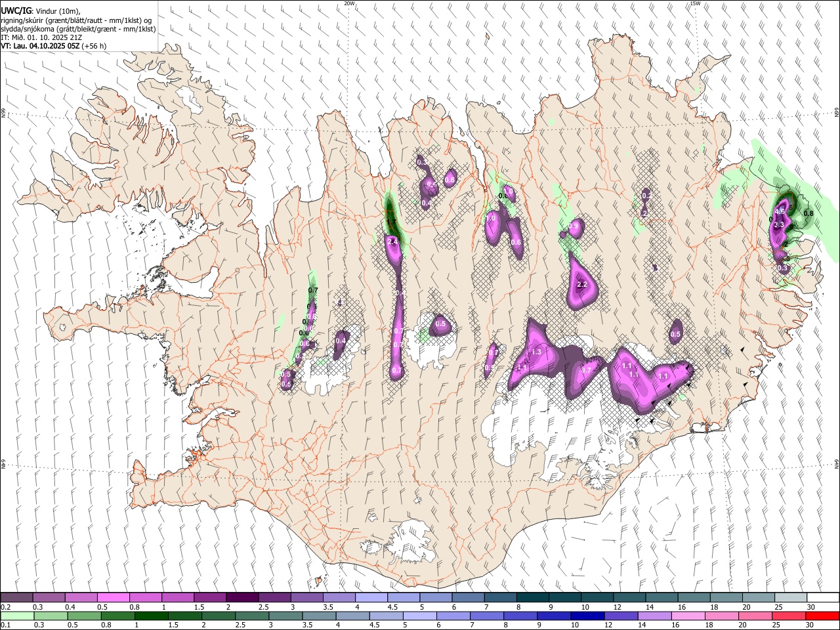Click the white swatch at 30 in upper legend

(x=822, y=598)
